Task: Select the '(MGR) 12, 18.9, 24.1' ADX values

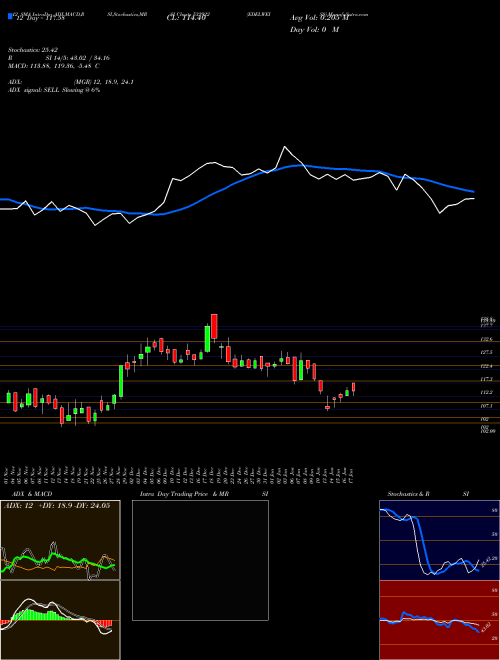Action: pos(103,82)
